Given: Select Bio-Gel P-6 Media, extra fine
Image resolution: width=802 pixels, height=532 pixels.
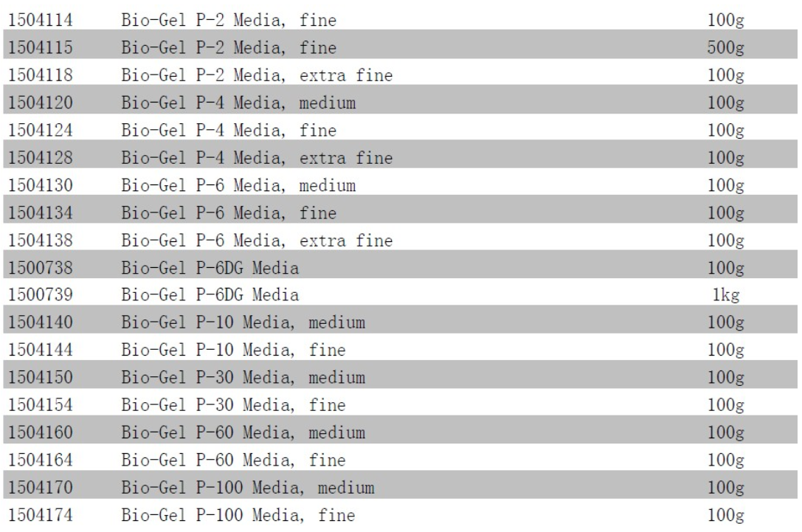Looking at the screenshot, I should [257, 241].
